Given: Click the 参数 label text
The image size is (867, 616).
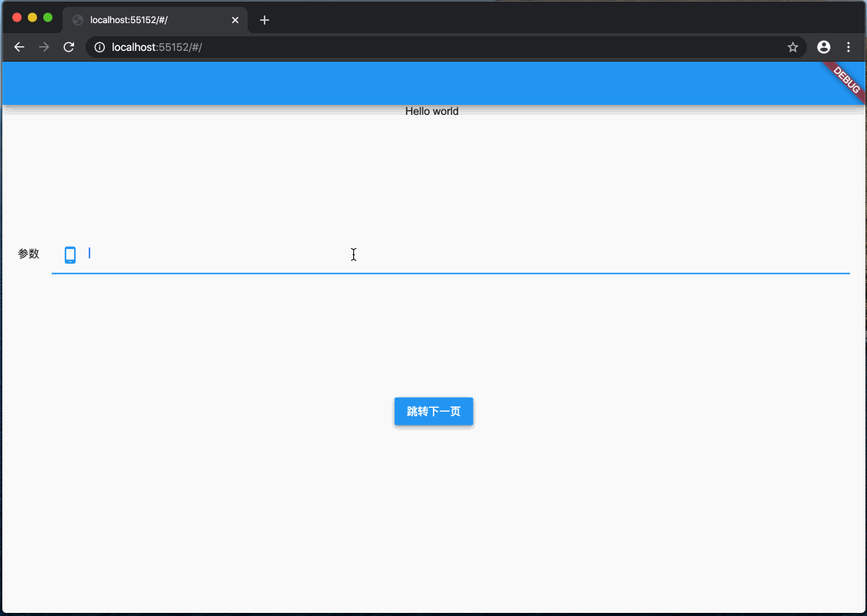Looking at the screenshot, I should point(29,253).
